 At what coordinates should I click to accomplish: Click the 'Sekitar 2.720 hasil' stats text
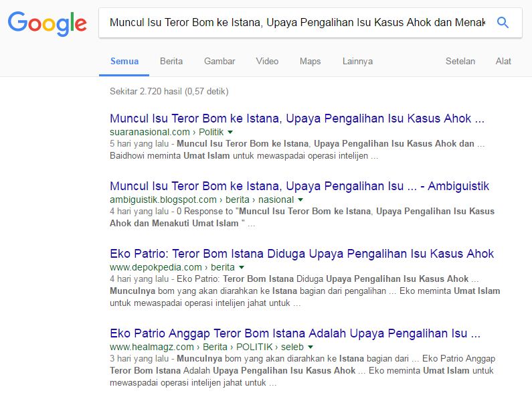pyautogui.click(x=169, y=91)
